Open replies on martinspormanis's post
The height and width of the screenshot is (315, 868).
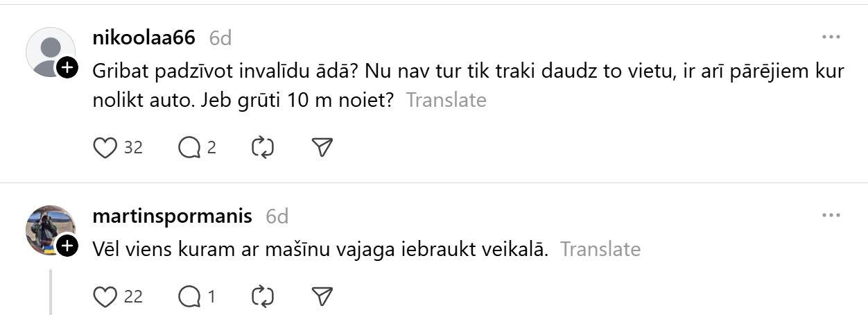click(189, 297)
